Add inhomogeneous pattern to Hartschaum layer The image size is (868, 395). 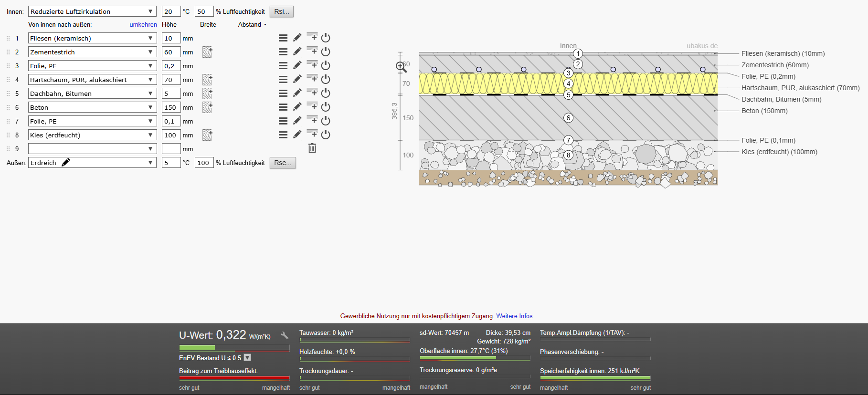pos(207,80)
